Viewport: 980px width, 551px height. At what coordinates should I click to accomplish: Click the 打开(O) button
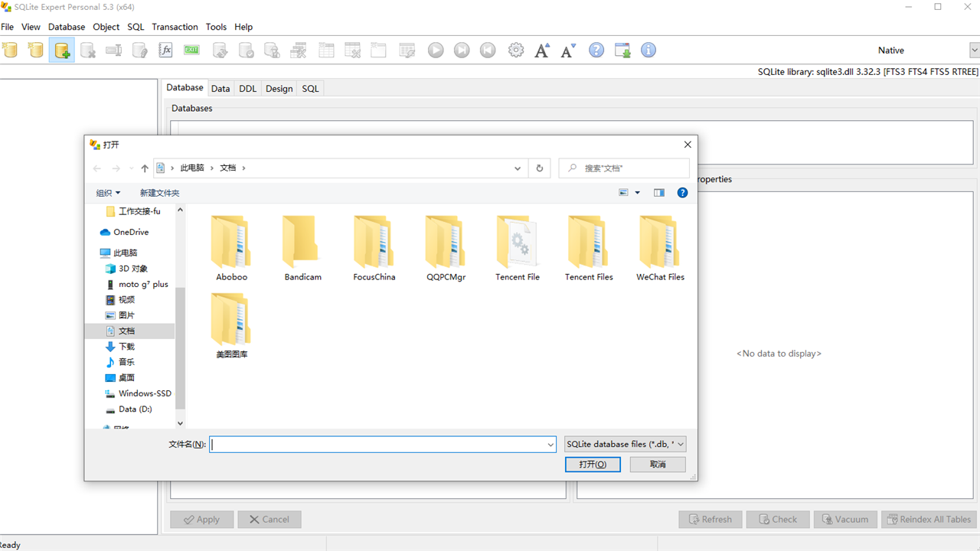tap(593, 464)
